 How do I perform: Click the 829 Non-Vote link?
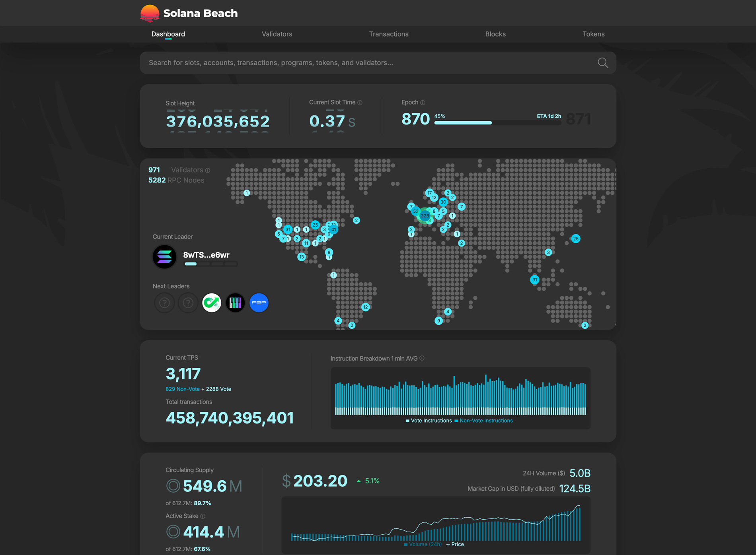(182, 389)
